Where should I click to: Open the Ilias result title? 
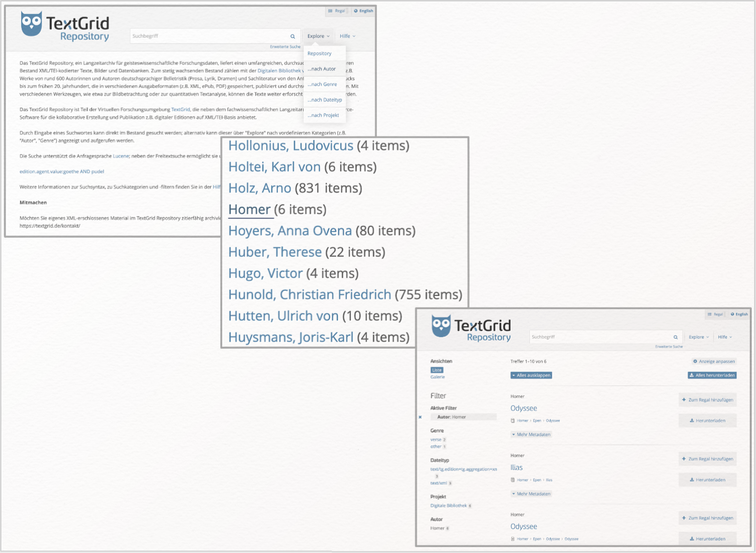(517, 468)
